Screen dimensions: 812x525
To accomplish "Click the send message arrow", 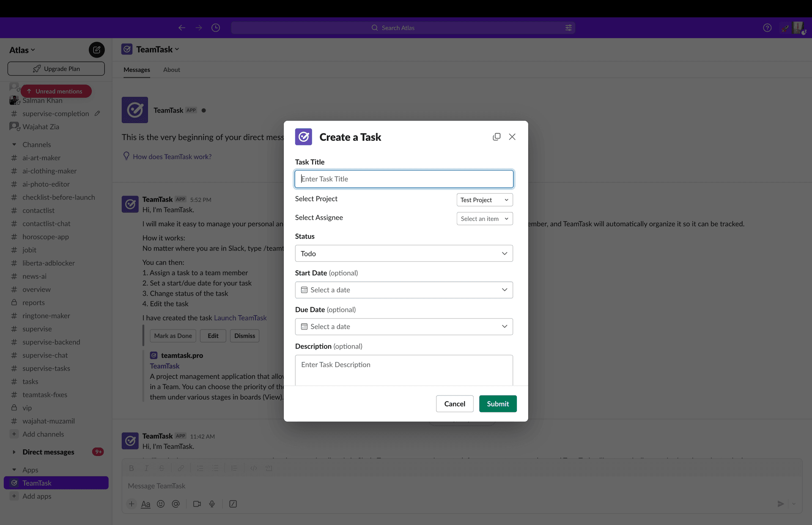I will pyautogui.click(x=781, y=504).
